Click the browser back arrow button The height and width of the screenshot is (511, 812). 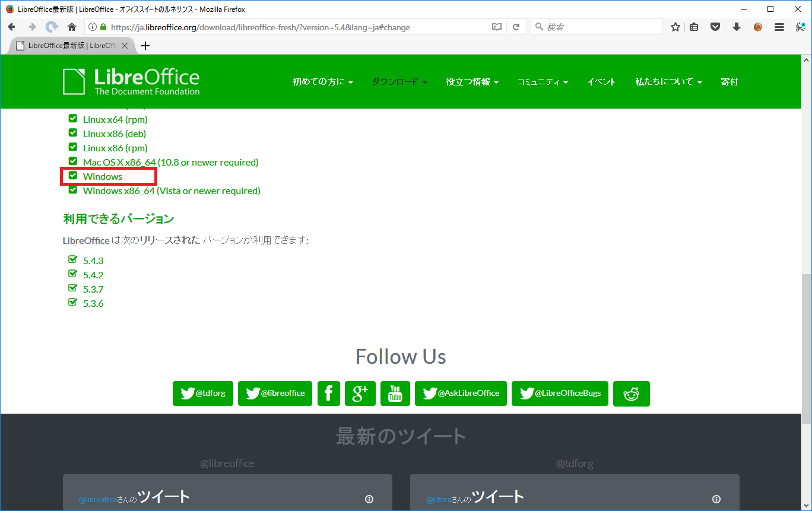[x=11, y=27]
